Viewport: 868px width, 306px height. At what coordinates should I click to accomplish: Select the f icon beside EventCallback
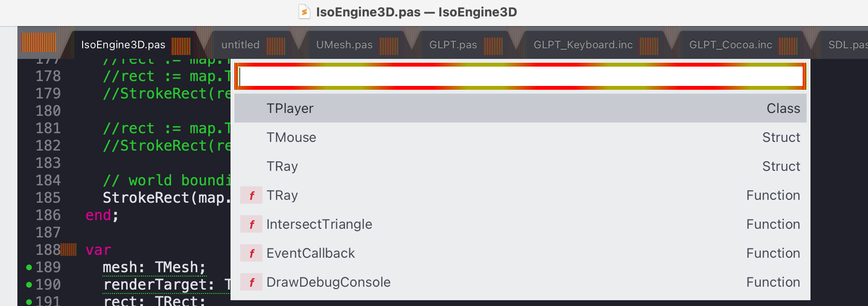pos(251,253)
